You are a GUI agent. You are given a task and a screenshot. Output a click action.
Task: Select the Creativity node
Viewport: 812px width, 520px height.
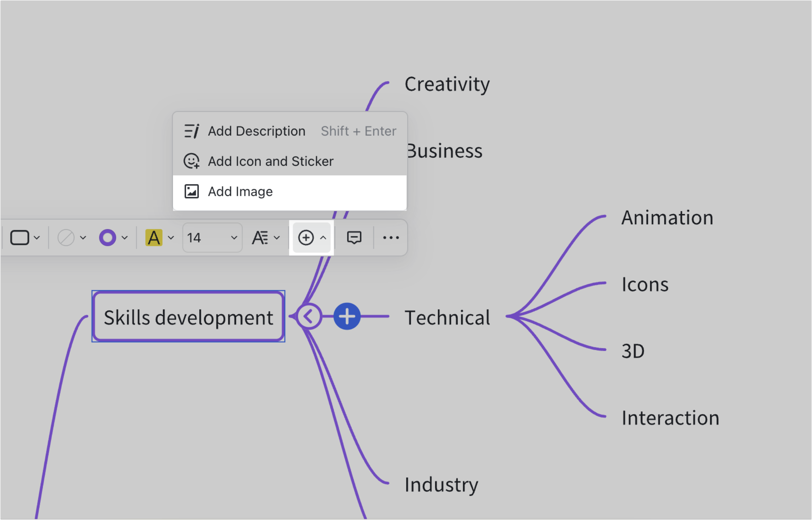click(x=447, y=84)
